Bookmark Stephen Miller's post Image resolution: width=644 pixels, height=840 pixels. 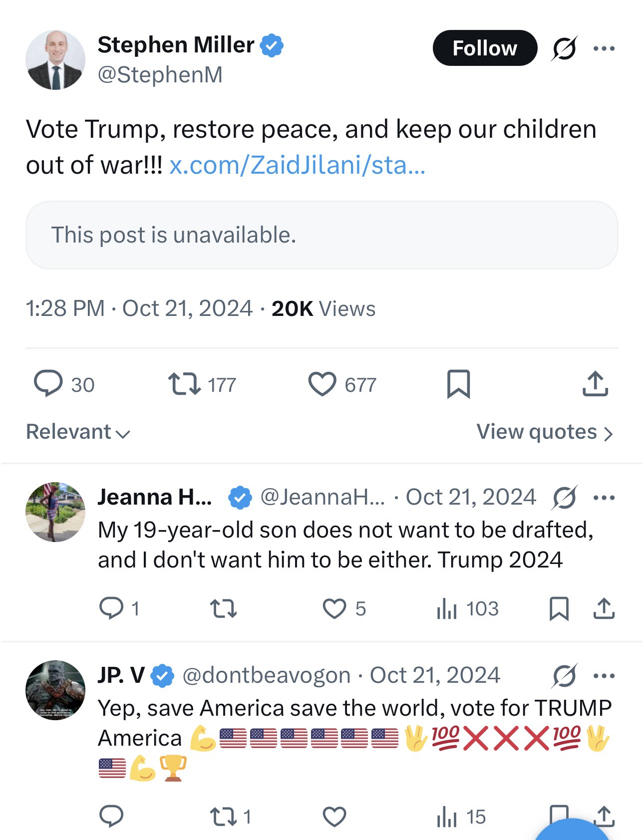click(458, 384)
